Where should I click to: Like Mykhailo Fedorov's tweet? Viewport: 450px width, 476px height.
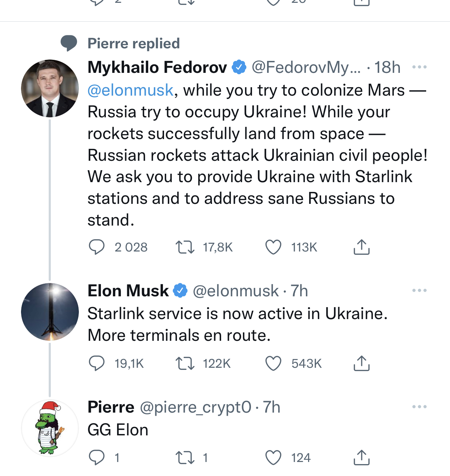(273, 247)
